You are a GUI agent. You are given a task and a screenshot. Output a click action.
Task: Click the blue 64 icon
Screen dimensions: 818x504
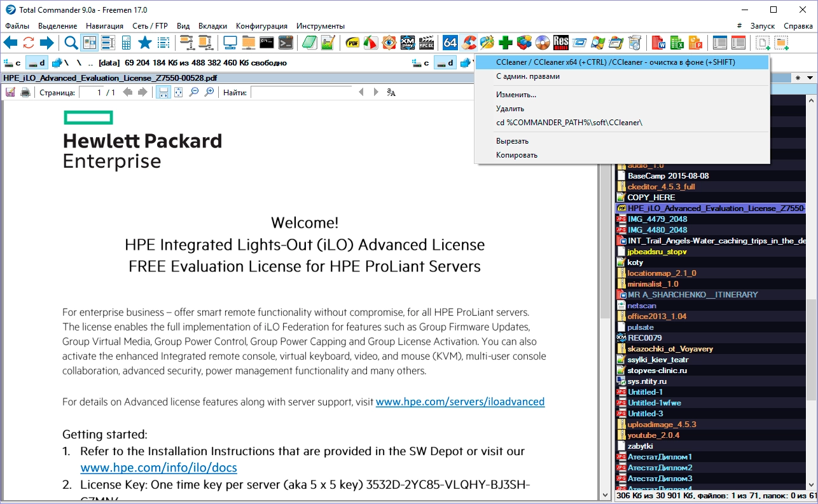(450, 43)
